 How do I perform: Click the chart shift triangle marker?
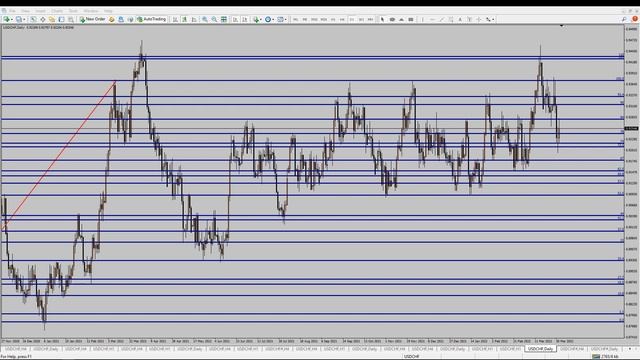562,26
